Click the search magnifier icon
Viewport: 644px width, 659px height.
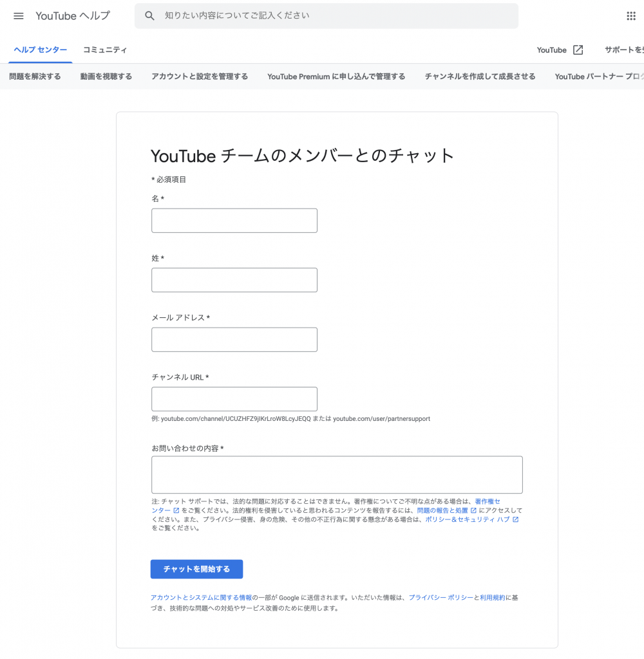pos(149,16)
